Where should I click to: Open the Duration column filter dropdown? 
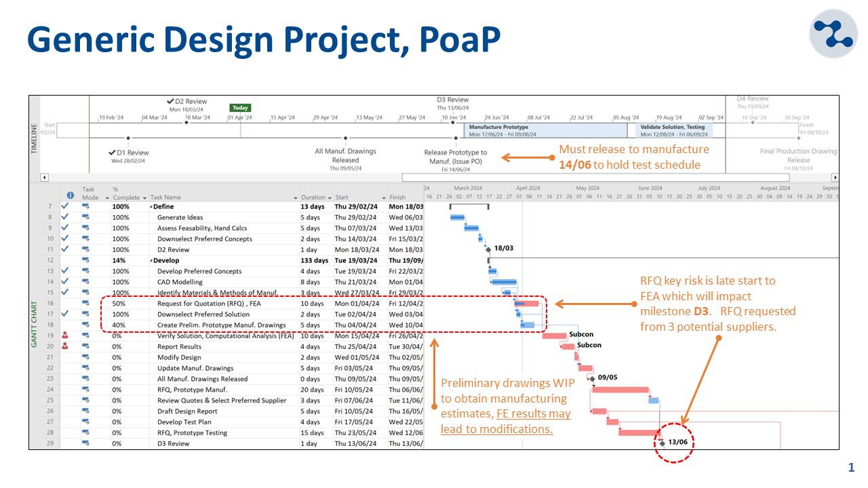coord(330,198)
